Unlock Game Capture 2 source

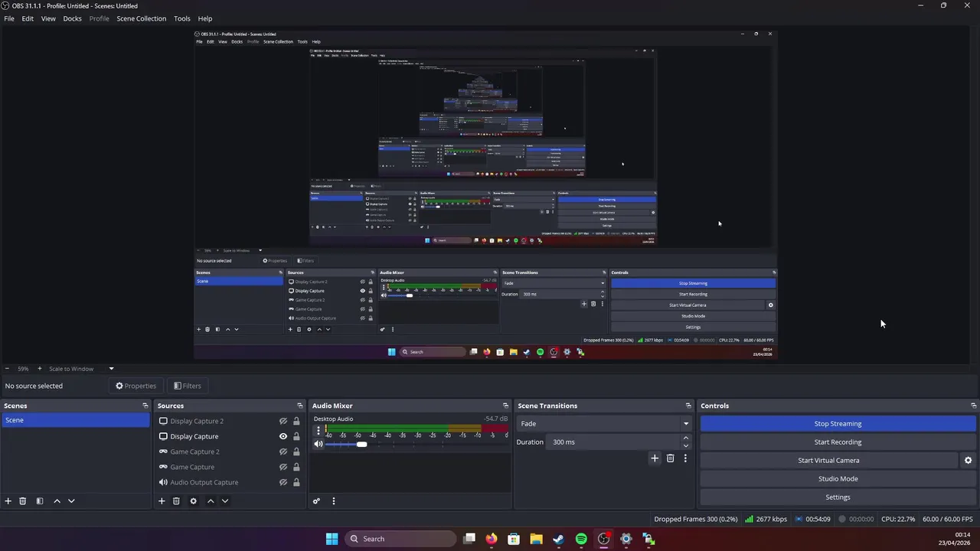click(x=296, y=452)
